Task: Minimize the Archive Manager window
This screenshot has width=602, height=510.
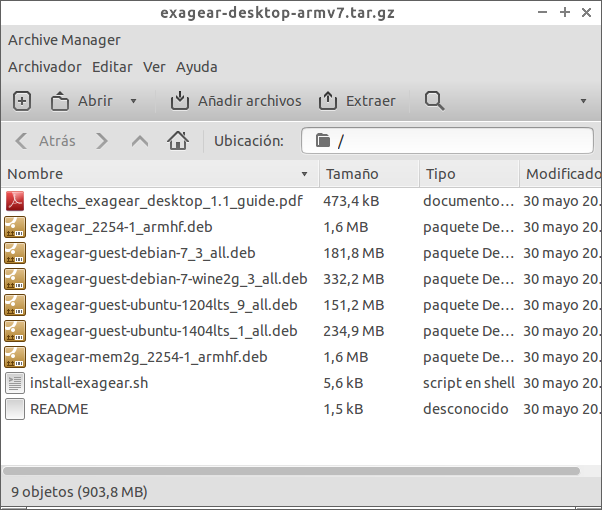Action: click(542, 12)
